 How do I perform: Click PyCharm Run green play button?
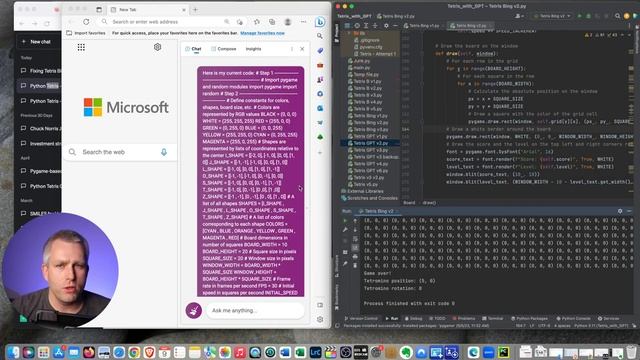pyautogui.click(x=579, y=16)
